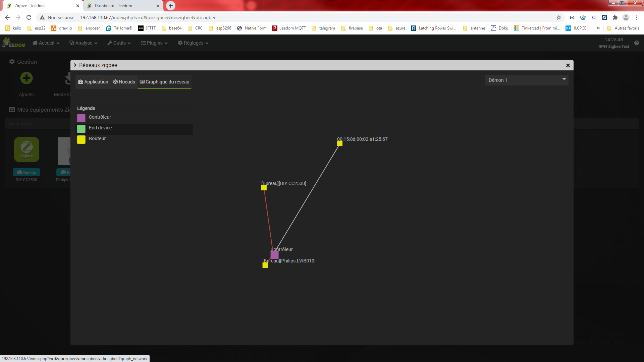Viewport: 644px width, 362px height.
Task: Open the Démon 1 dropdown
Action: point(526,80)
